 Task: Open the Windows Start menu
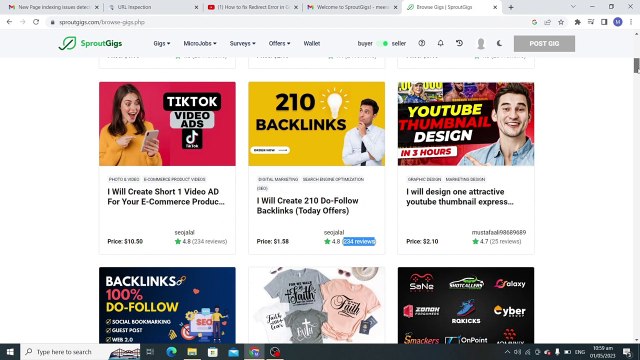10,352
